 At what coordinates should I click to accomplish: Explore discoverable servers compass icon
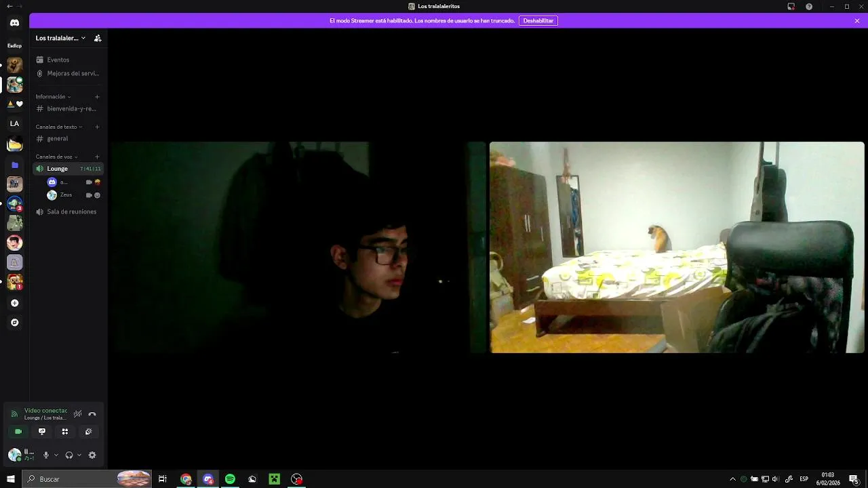(14, 323)
